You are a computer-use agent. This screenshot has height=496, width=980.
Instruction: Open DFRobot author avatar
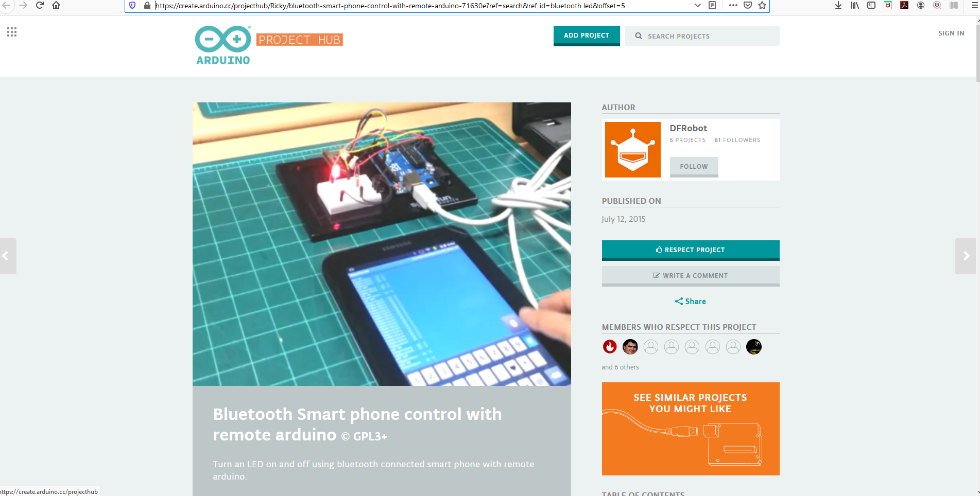click(x=633, y=150)
